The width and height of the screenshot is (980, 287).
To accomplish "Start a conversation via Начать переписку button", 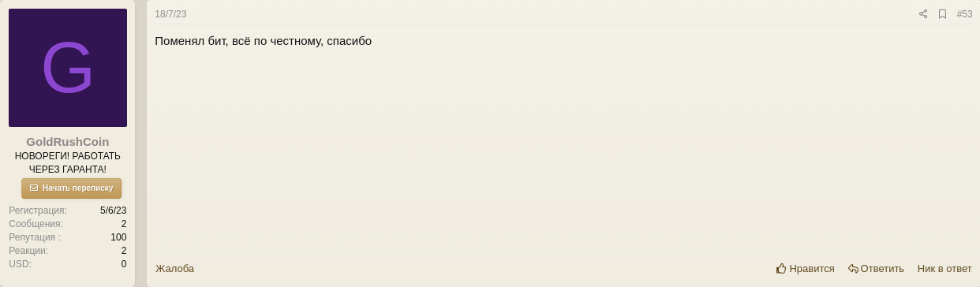I will 71,188.
